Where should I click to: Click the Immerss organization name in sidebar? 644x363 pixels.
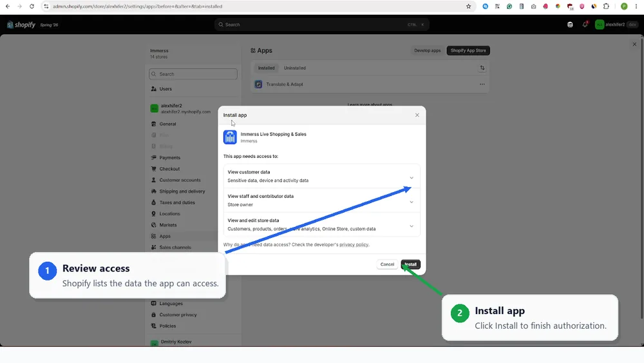click(159, 50)
